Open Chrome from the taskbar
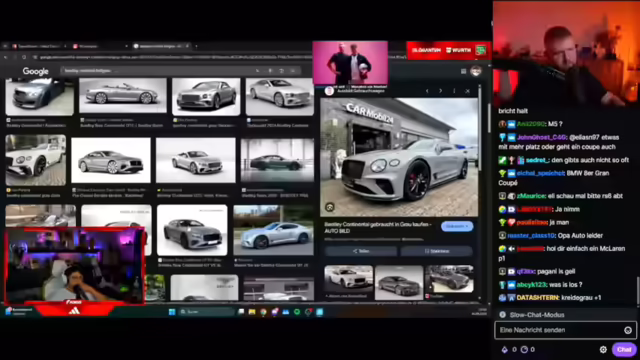The image size is (640, 360). (263, 312)
